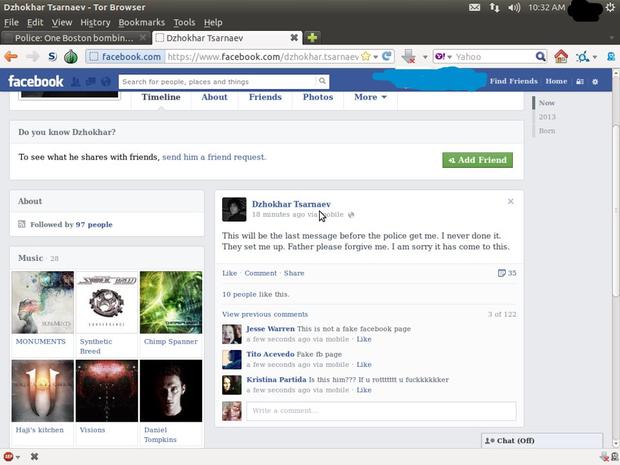Open Facebook settings gear icon

click(x=595, y=81)
